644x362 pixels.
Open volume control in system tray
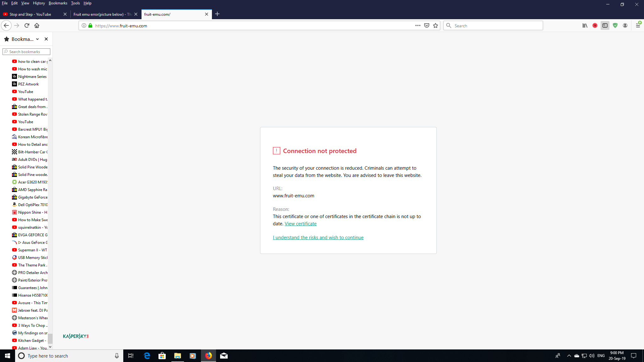point(592,356)
